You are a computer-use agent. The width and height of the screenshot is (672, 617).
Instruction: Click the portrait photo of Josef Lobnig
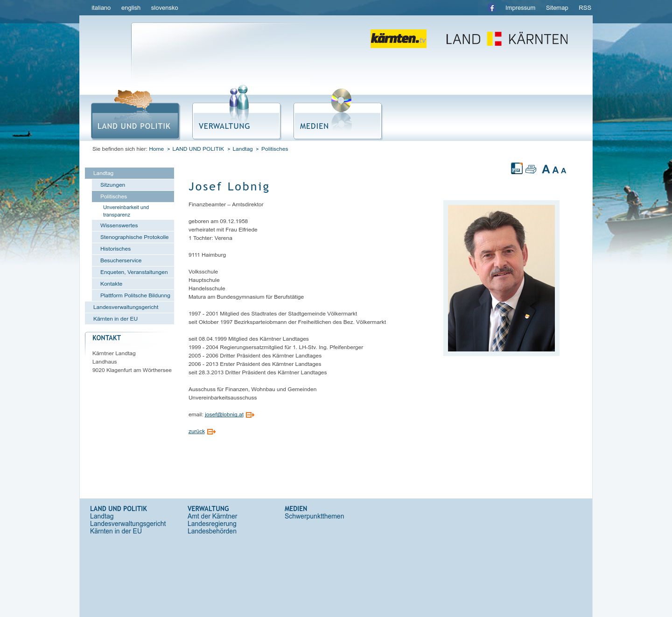tap(501, 278)
